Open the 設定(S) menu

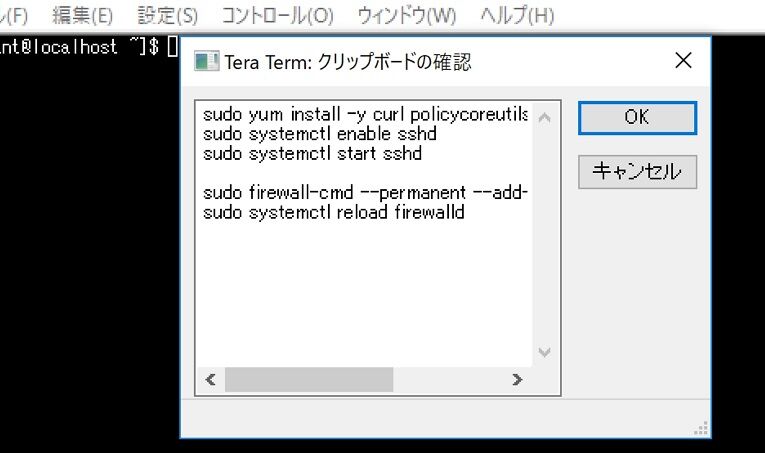(x=167, y=15)
